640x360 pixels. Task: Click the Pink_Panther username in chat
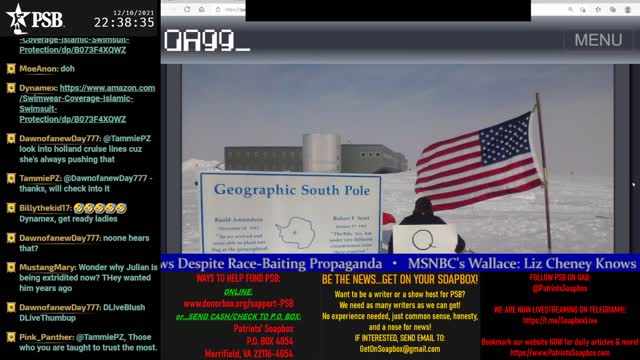(47, 337)
